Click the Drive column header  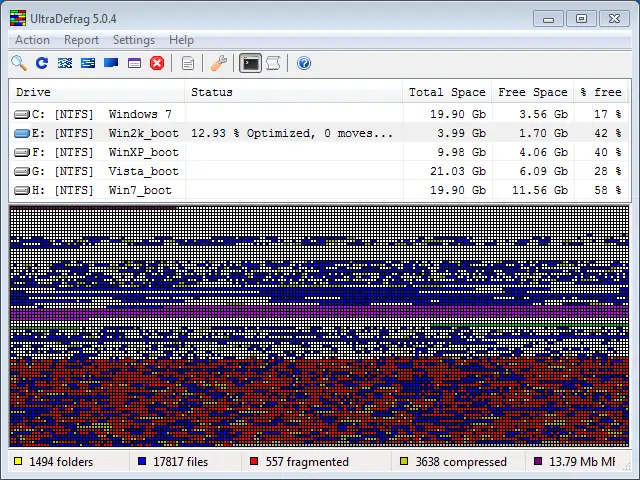point(97,92)
